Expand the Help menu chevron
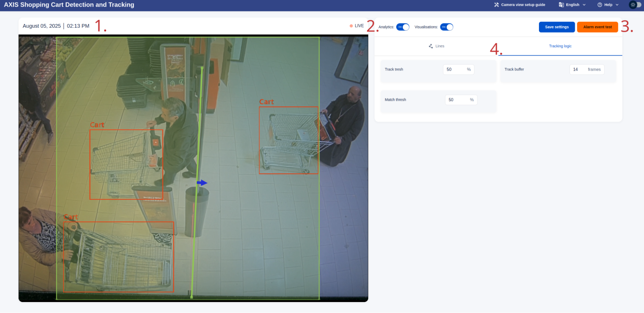The height and width of the screenshot is (313, 644). [617, 5]
